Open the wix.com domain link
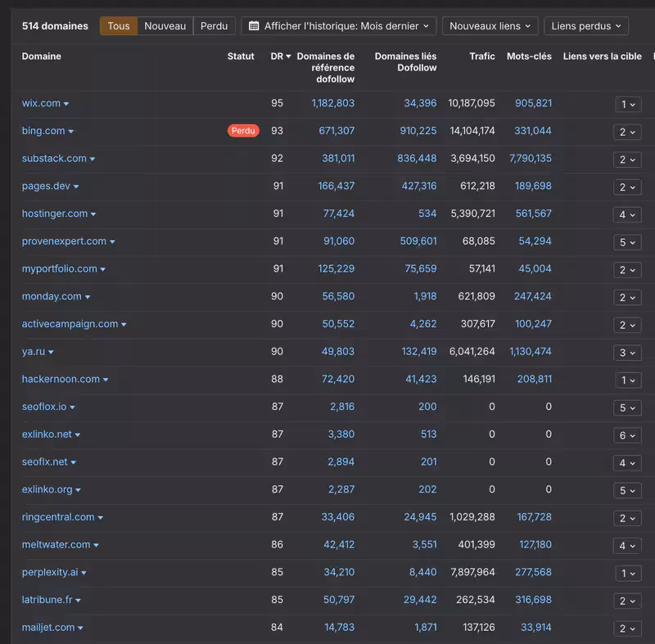 [41, 103]
